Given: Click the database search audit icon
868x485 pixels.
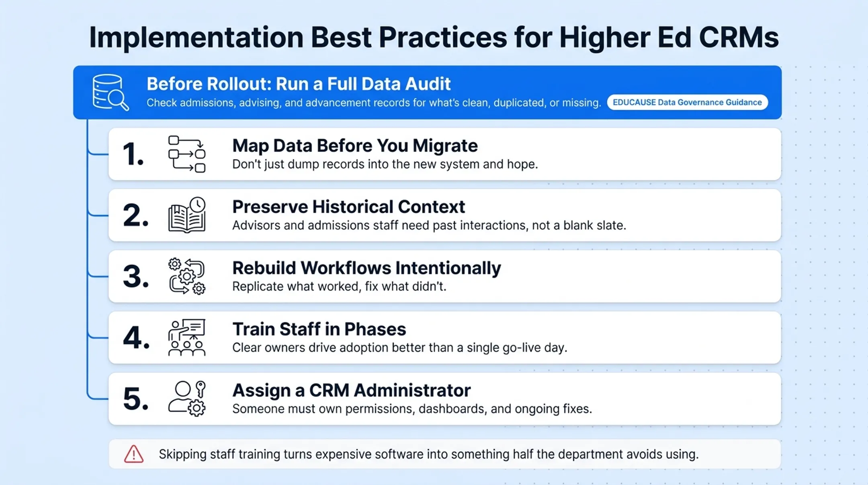Looking at the screenshot, I should [x=111, y=92].
